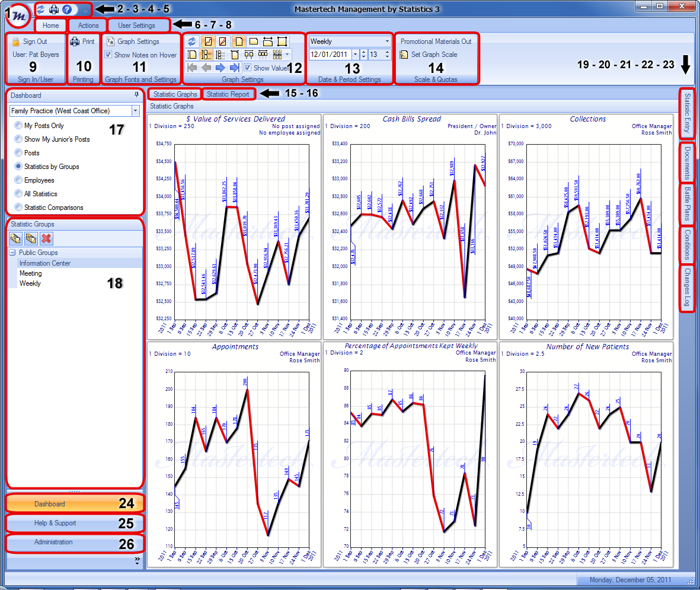
Task: Open the Statistic Entry side tab
Action: [687, 113]
